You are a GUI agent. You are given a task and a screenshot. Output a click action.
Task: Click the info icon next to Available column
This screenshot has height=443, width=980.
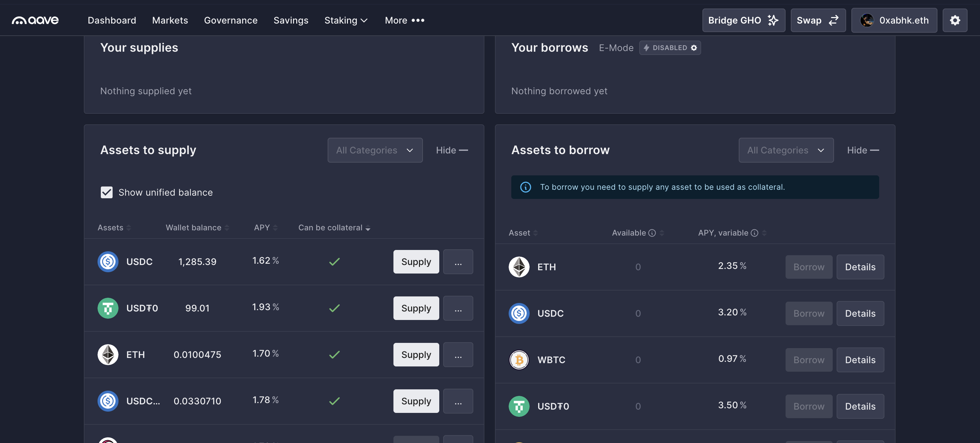coord(652,233)
